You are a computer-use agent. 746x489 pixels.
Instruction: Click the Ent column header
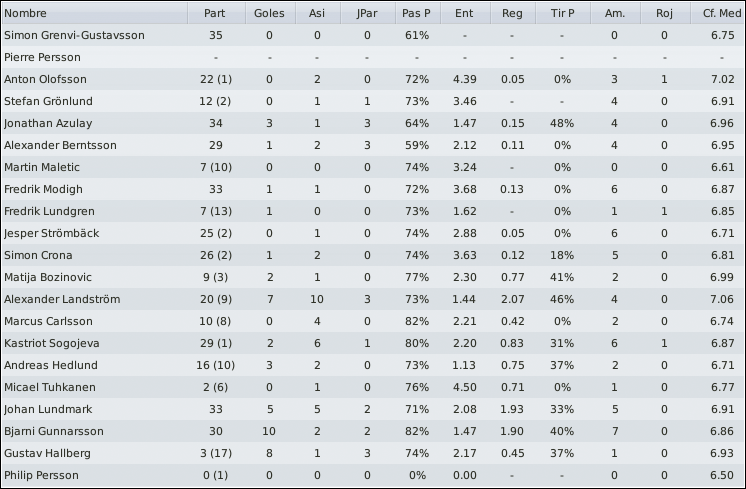click(x=464, y=13)
